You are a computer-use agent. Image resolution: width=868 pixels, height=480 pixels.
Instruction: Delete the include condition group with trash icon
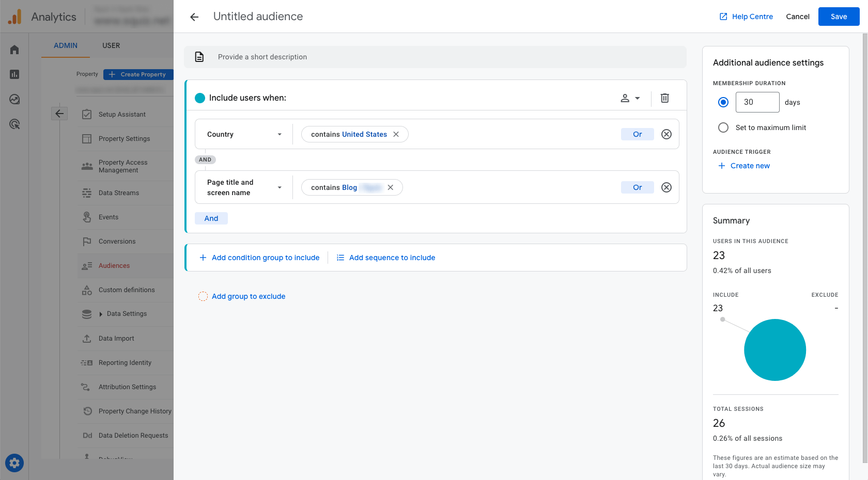pos(665,98)
